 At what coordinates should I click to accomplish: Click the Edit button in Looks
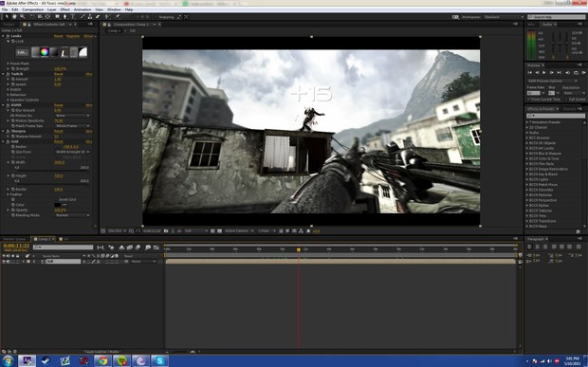coord(22,52)
